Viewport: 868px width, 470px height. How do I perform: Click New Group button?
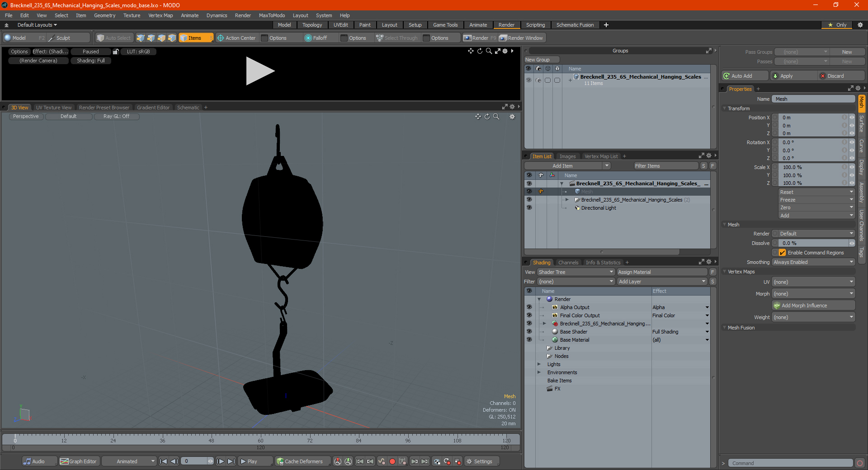click(x=542, y=60)
